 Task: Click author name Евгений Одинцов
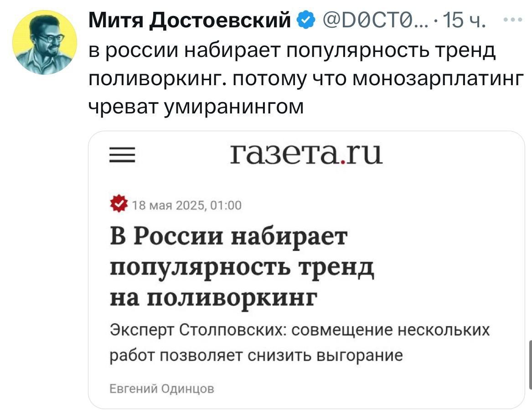click(163, 389)
